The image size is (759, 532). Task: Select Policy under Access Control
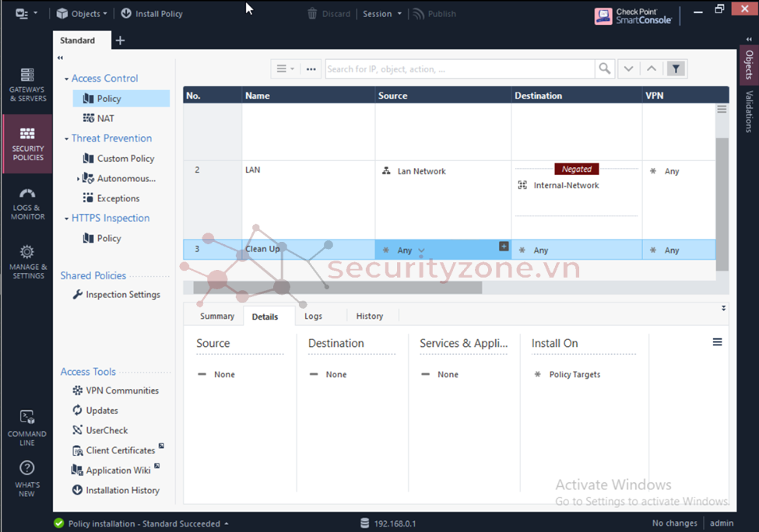coord(121,98)
